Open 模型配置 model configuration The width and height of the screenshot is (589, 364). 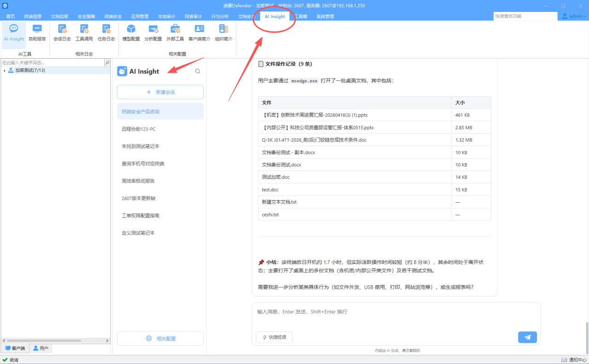pos(131,33)
